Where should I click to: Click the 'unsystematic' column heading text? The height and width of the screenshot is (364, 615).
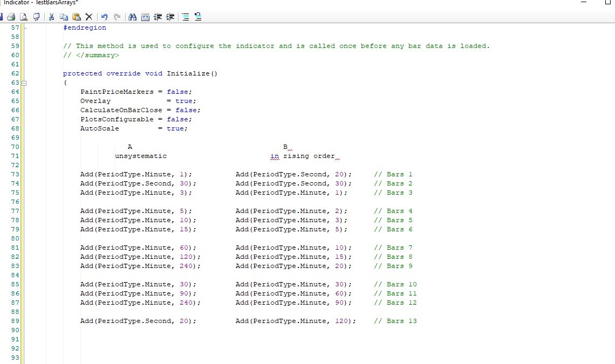click(x=141, y=156)
